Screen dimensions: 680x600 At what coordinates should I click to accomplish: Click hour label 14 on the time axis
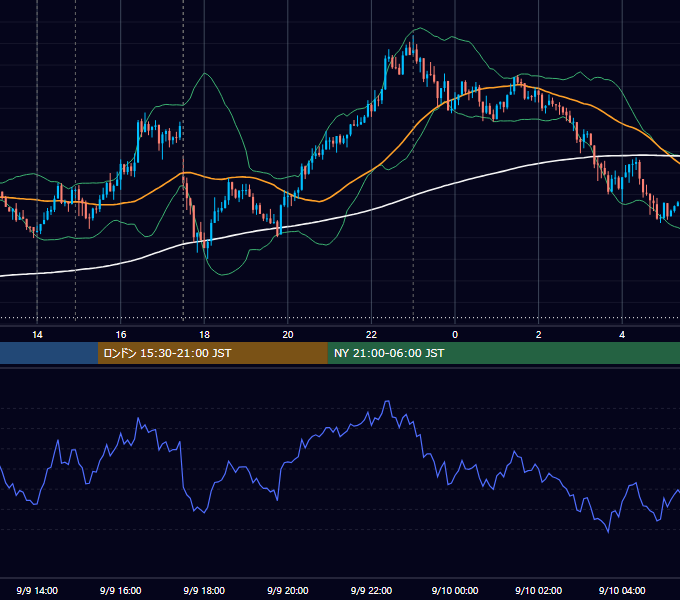[x=37, y=335]
